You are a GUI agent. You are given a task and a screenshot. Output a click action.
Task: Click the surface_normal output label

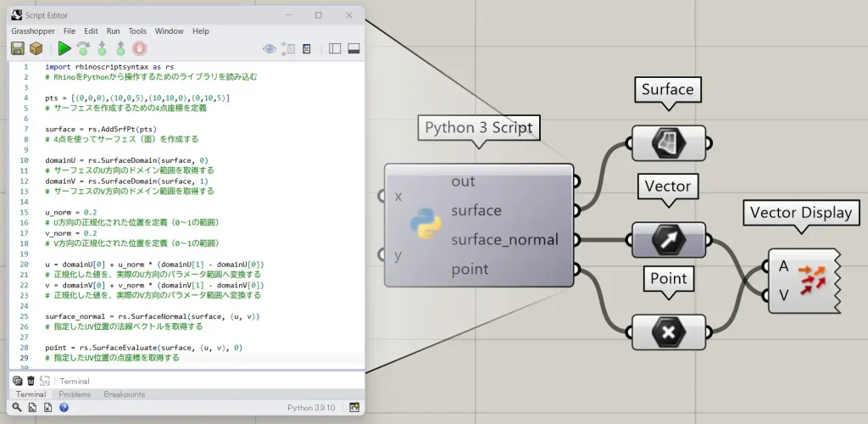point(505,240)
